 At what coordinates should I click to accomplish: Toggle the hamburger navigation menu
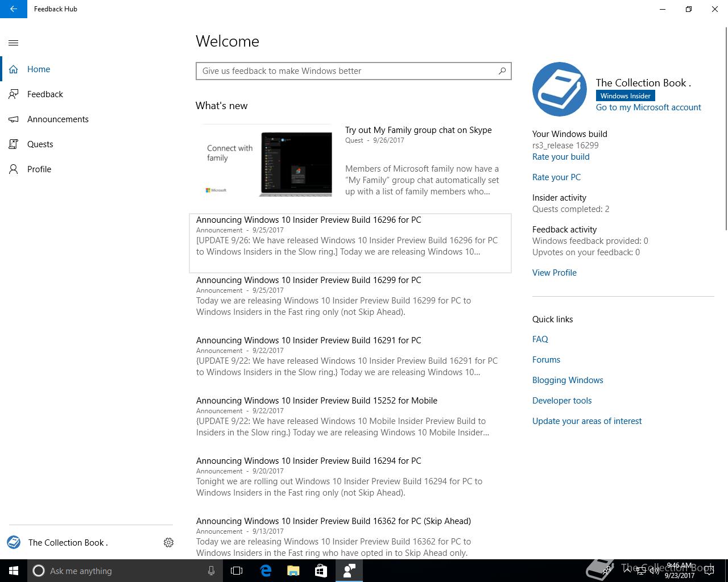click(14, 43)
